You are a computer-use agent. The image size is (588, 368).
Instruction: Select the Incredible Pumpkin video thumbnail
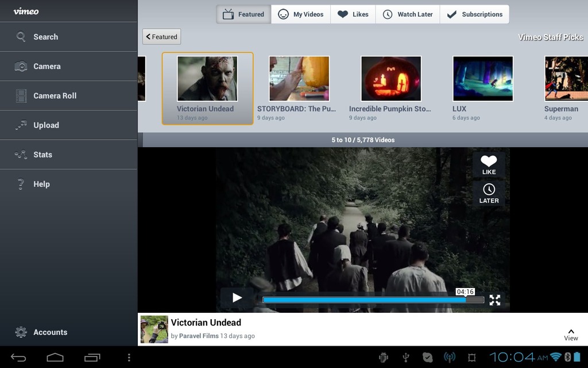(391, 79)
